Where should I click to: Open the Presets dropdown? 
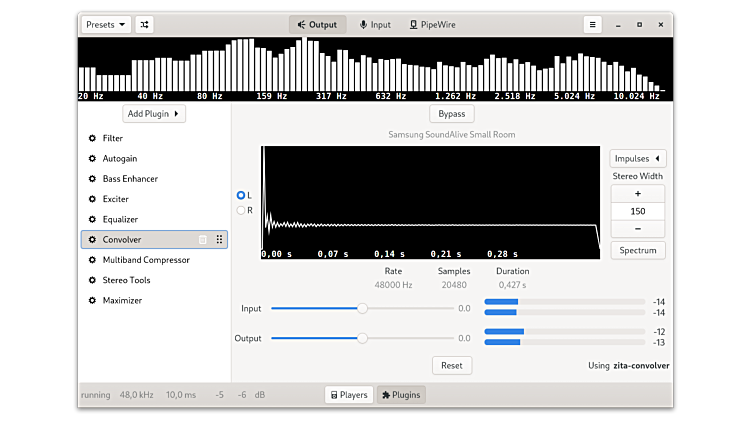105,25
